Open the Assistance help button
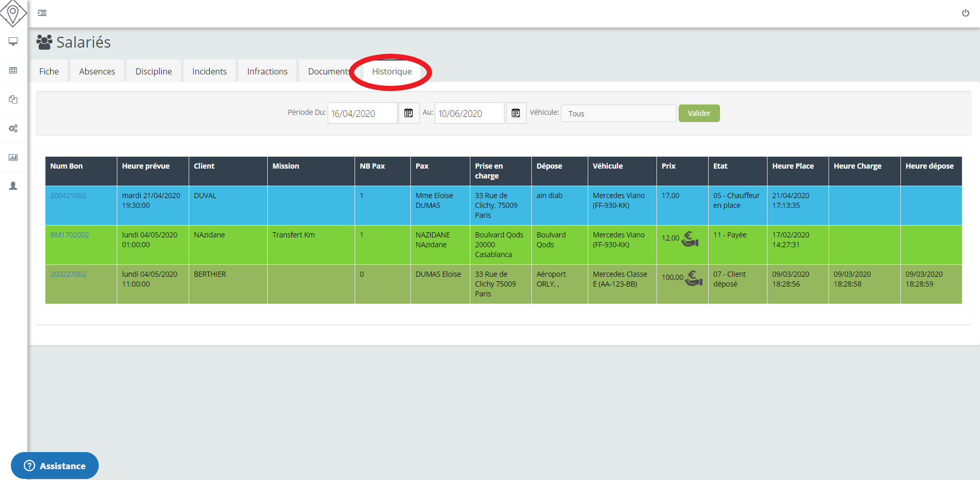The width and height of the screenshot is (980, 480). [55, 466]
